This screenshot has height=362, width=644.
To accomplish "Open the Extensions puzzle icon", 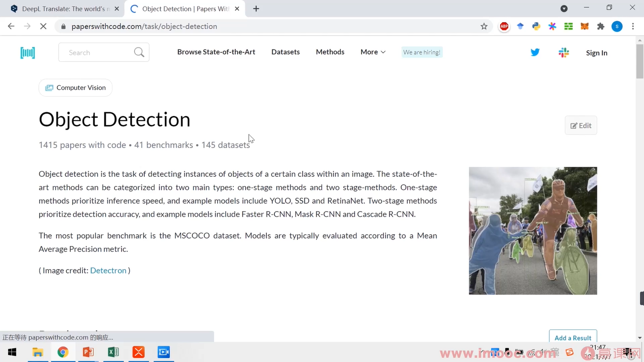I will [x=601, y=26].
